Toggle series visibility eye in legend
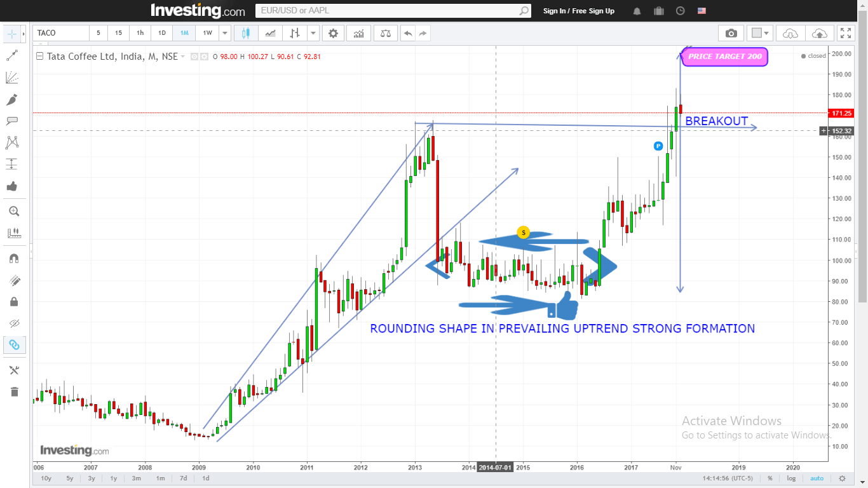 194,57
